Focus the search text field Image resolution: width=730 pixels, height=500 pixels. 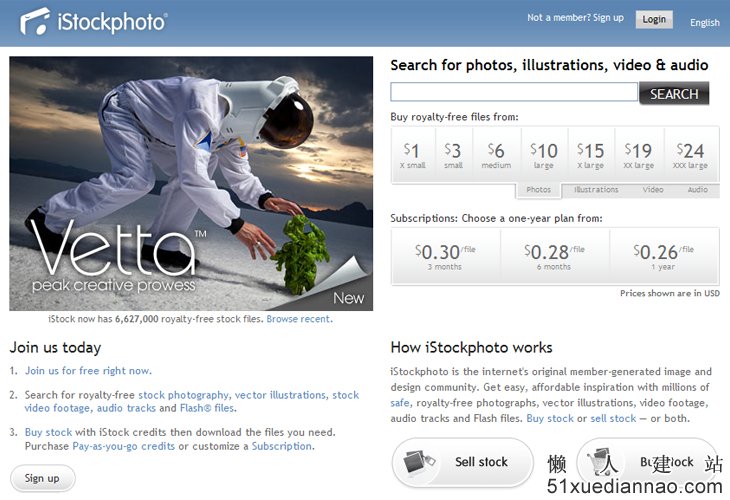[x=514, y=92]
